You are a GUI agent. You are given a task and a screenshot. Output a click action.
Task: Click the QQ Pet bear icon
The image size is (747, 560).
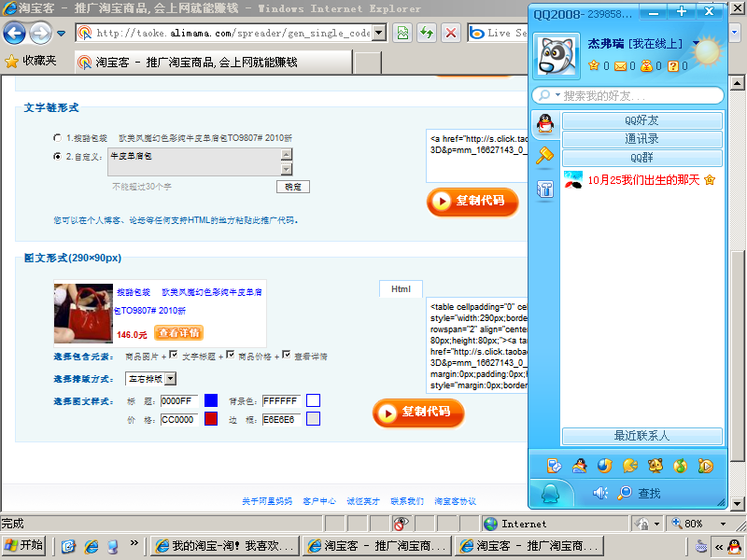tap(655, 465)
